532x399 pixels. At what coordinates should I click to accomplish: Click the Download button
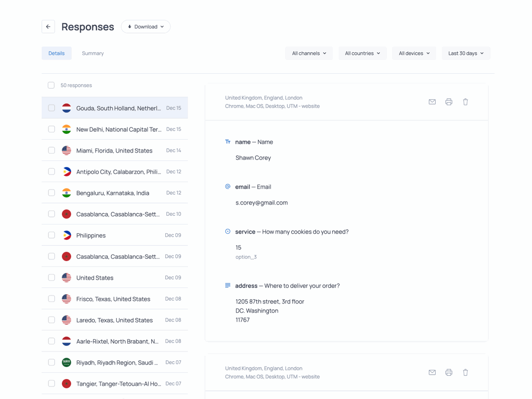(145, 27)
